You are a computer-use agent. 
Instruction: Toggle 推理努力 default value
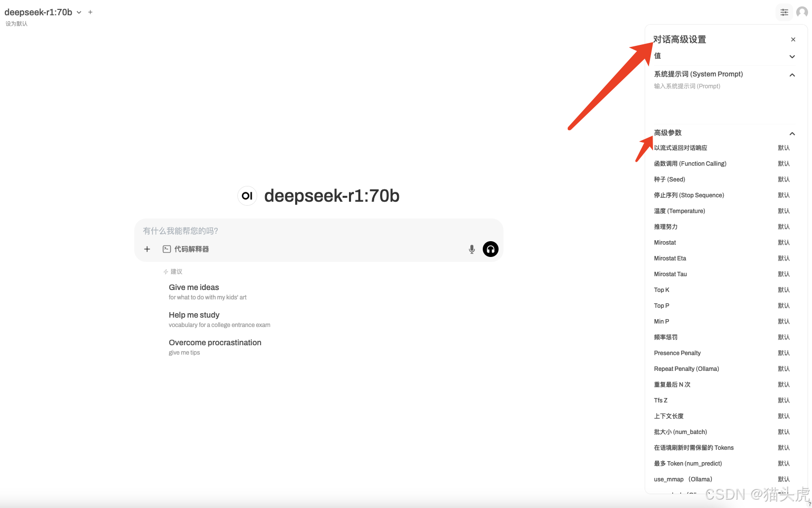click(x=784, y=227)
